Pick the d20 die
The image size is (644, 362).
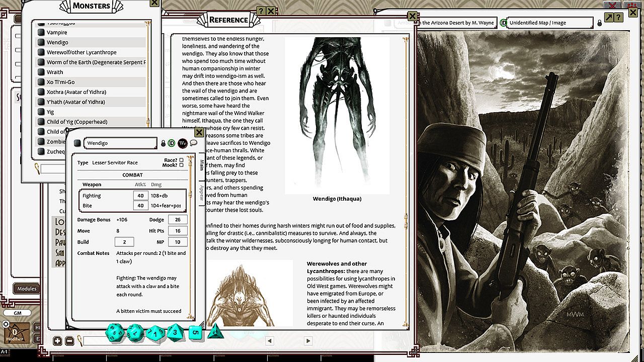click(116, 332)
